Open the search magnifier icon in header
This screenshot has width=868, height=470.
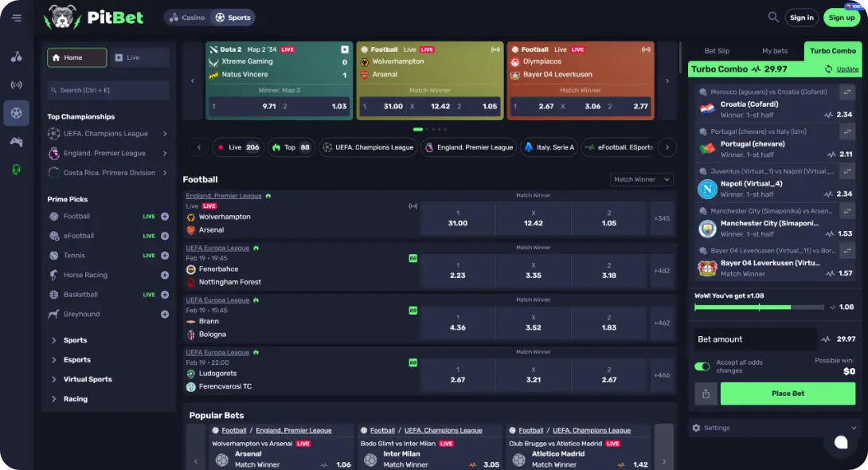point(773,18)
